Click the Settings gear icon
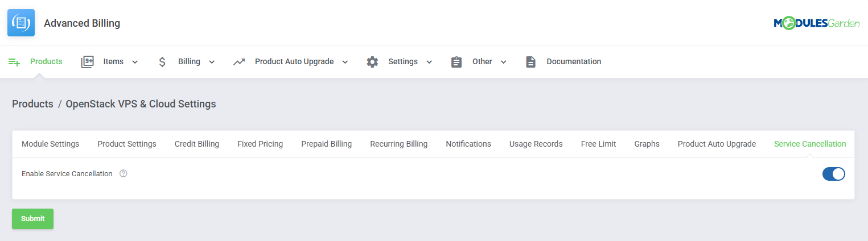The width and height of the screenshot is (868, 241). 372,62
